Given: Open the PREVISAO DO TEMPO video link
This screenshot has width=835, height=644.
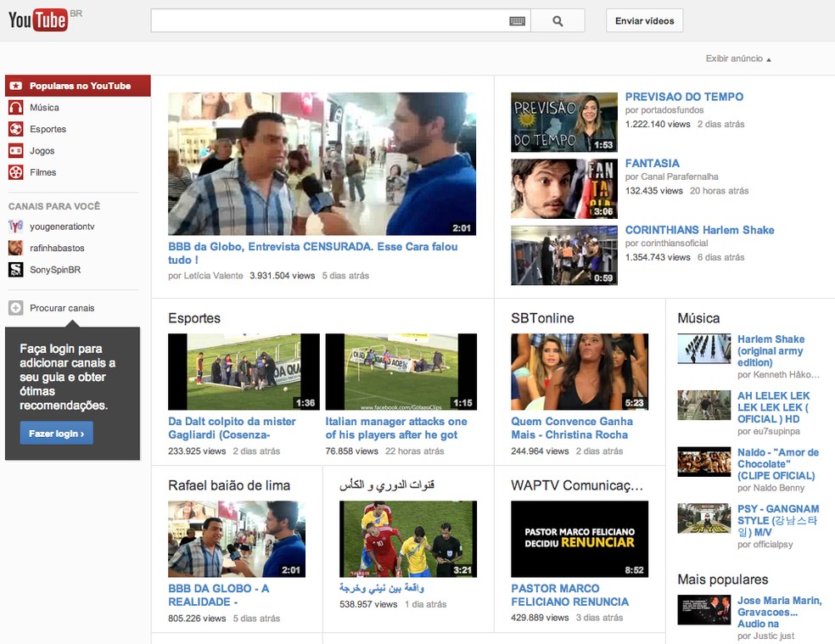Looking at the screenshot, I should (684, 97).
